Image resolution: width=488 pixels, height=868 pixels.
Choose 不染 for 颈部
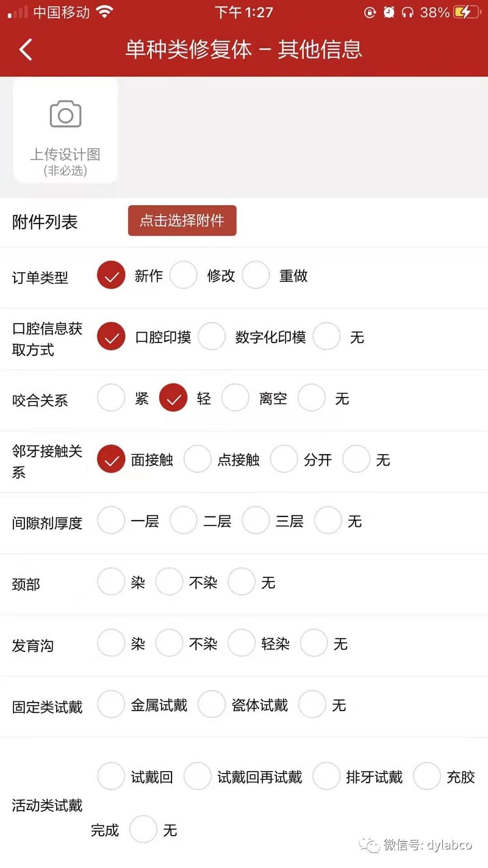point(169,582)
